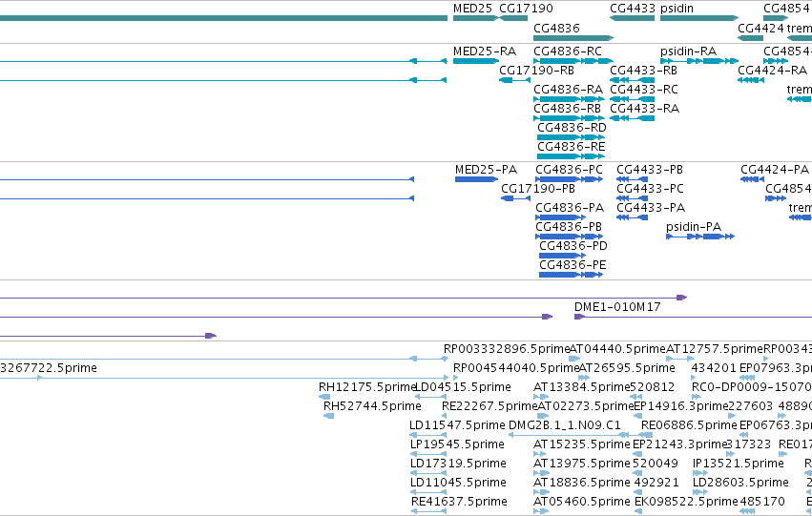Select the CG4433-PB protein label
The image size is (812, 516).
click(x=650, y=170)
